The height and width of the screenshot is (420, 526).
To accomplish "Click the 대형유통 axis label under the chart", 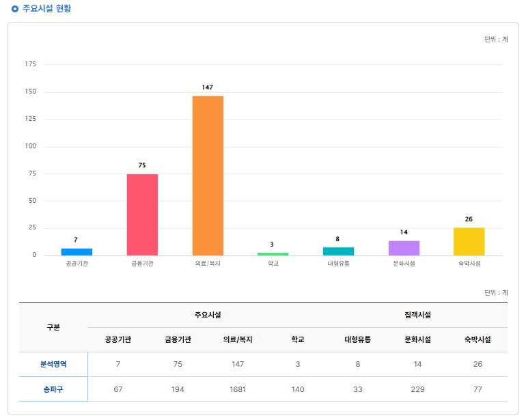I will tap(338, 264).
